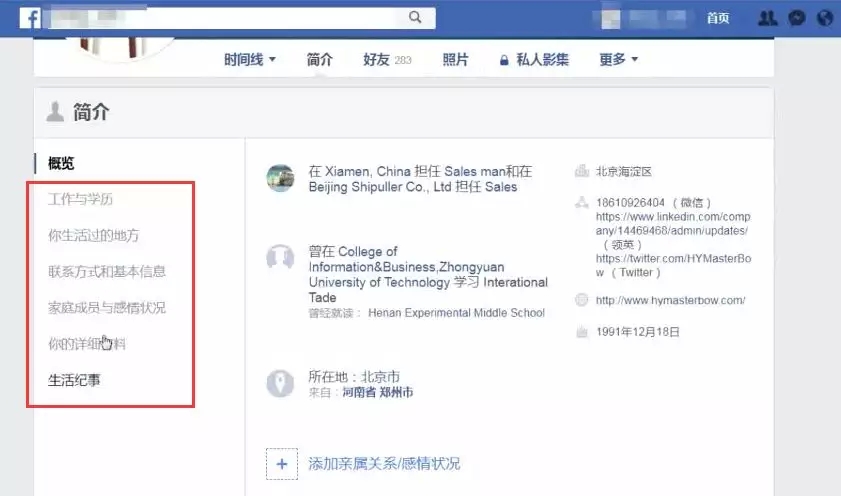Click the birthday cake icon
The height and width of the screenshot is (496, 841).
pos(582,332)
